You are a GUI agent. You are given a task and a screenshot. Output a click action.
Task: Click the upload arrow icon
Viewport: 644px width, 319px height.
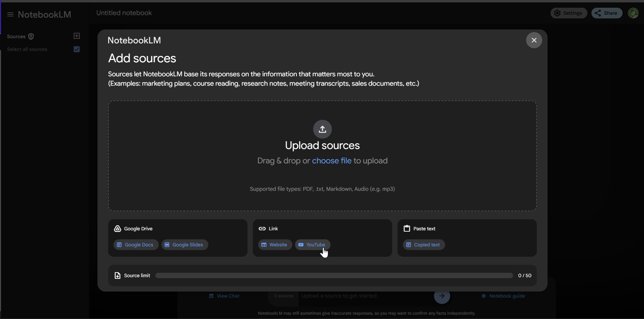point(322,129)
